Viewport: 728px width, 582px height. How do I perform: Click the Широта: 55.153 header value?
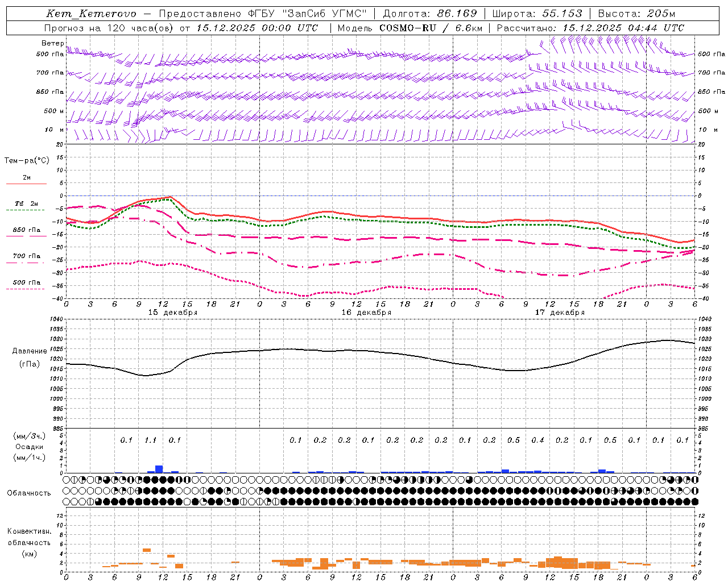tap(537, 14)
